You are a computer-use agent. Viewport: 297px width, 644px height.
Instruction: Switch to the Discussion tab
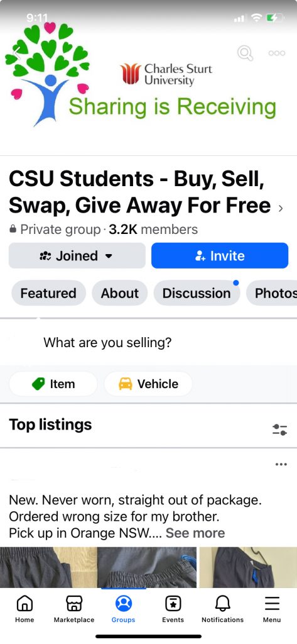pos(197,293)
